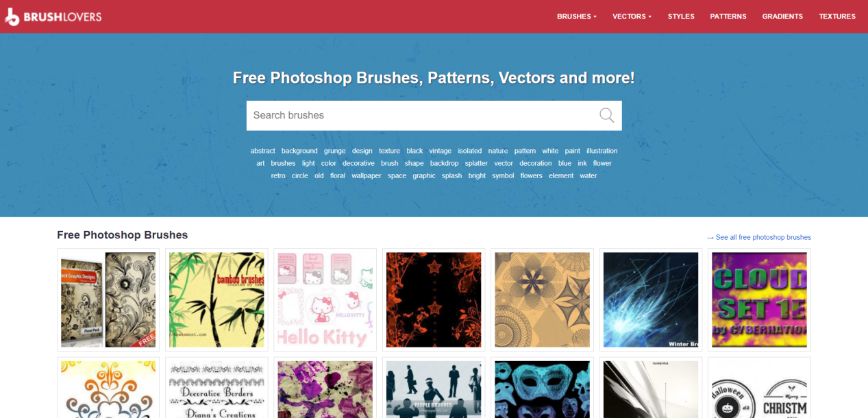The image size is (868, 418).
Task: Go to the Gradients page
Action: tap(782, 16)
